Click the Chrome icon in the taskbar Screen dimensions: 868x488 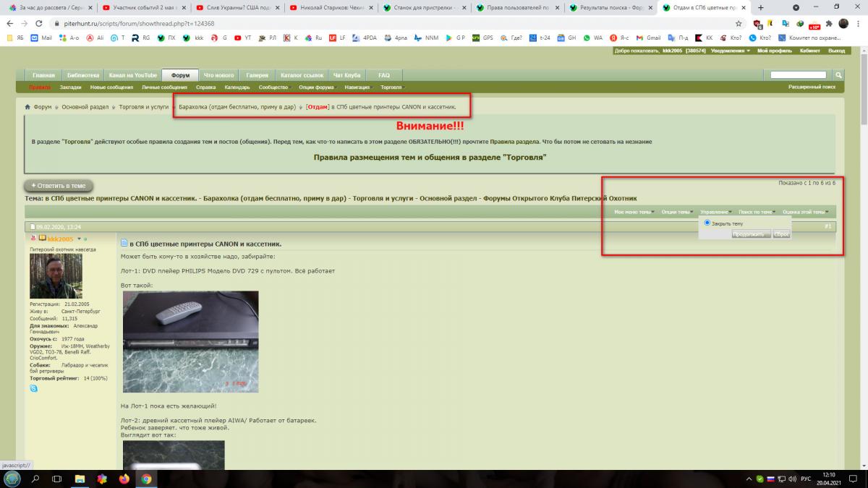(x=146, y=479)
